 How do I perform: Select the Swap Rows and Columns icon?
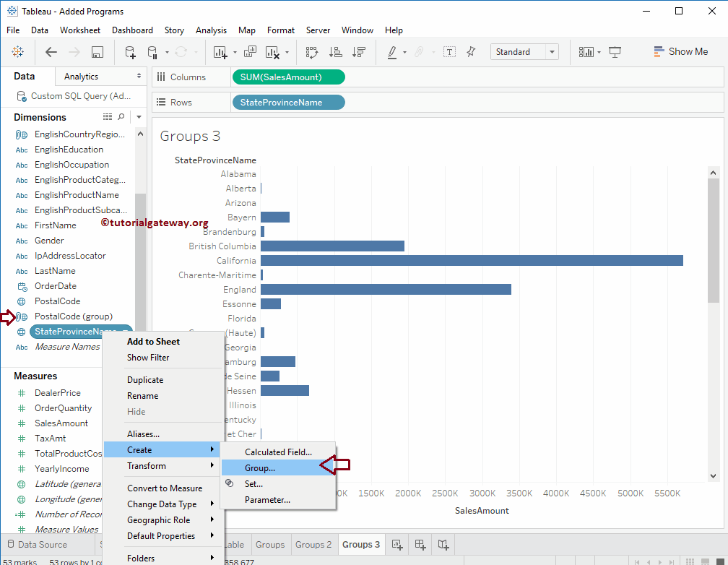[x=313, y=52]
